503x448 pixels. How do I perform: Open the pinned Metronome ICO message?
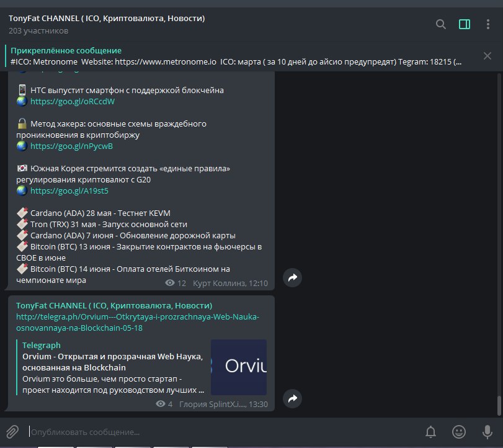click(x=236, y=56)
